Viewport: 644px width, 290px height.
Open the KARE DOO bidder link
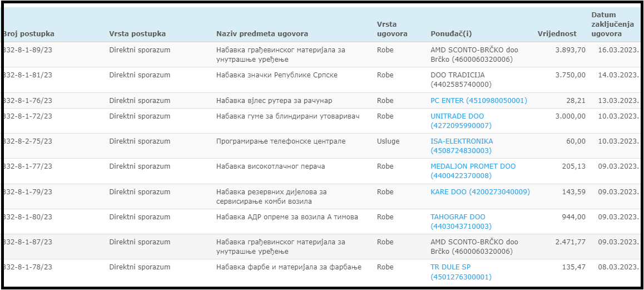click(480, 191)
